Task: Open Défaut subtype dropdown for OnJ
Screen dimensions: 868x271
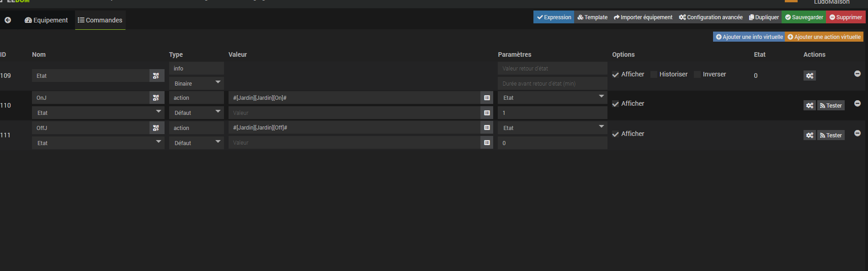Action: (197, 113)
